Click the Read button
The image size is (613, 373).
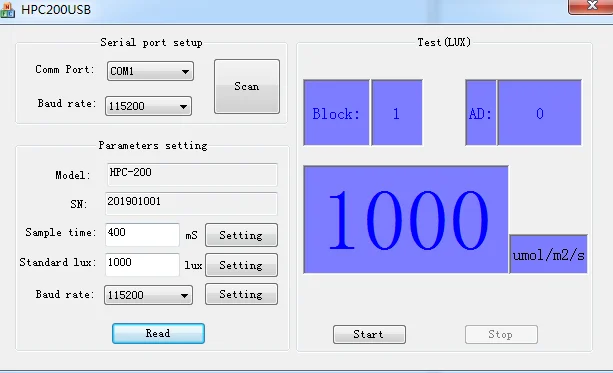(158, 334)
